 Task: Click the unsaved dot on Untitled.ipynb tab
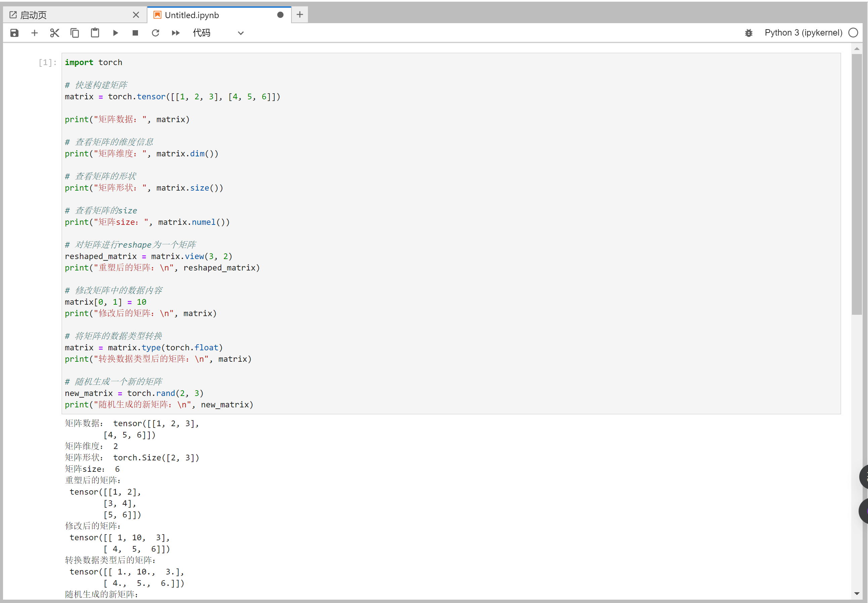(280, 15)
